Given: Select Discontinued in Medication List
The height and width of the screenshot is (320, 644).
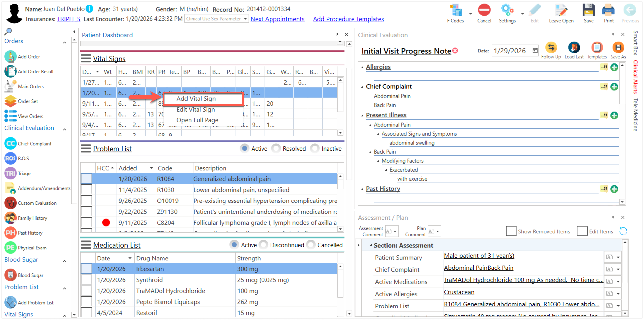Looking at the screenshot, I should tap(263, 245).
